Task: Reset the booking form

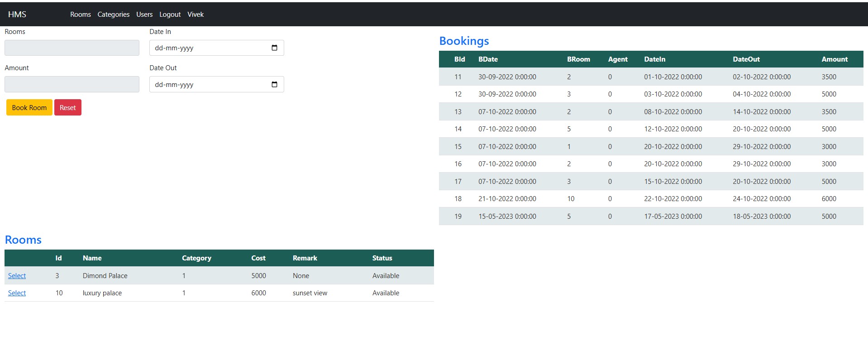Action: pos(68,107)
